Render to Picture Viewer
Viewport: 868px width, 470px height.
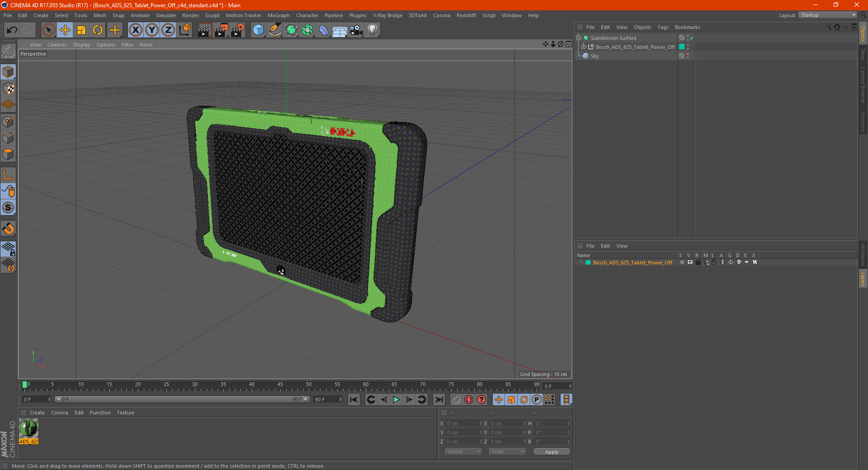(x=221, y=30)
